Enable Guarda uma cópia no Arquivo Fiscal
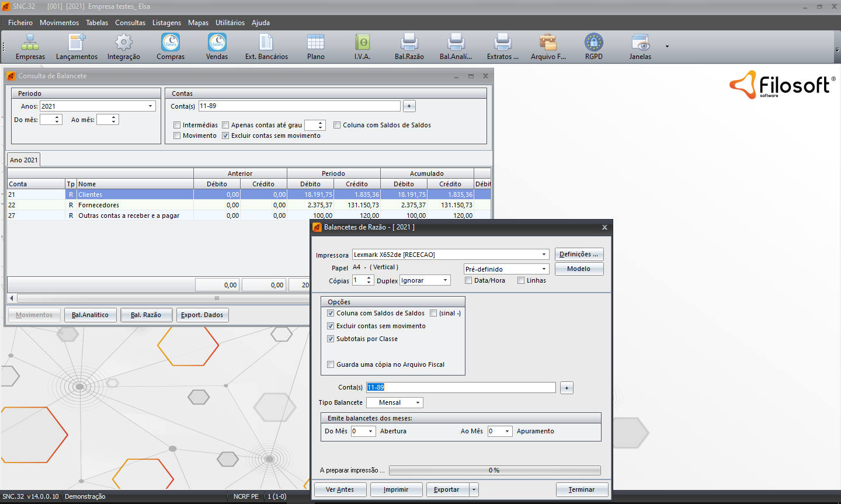The width and height of the screenshot is (841, 504). click(331, 364)
